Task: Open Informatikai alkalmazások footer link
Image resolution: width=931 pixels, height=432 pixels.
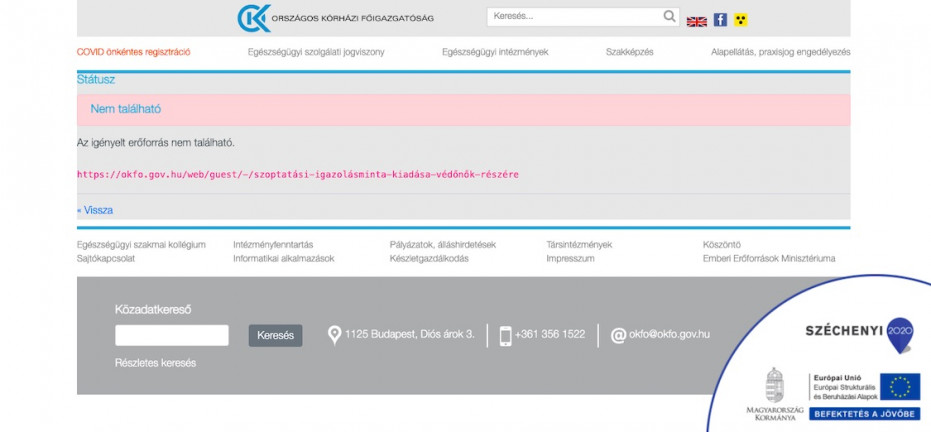Action: coord(284,259)
